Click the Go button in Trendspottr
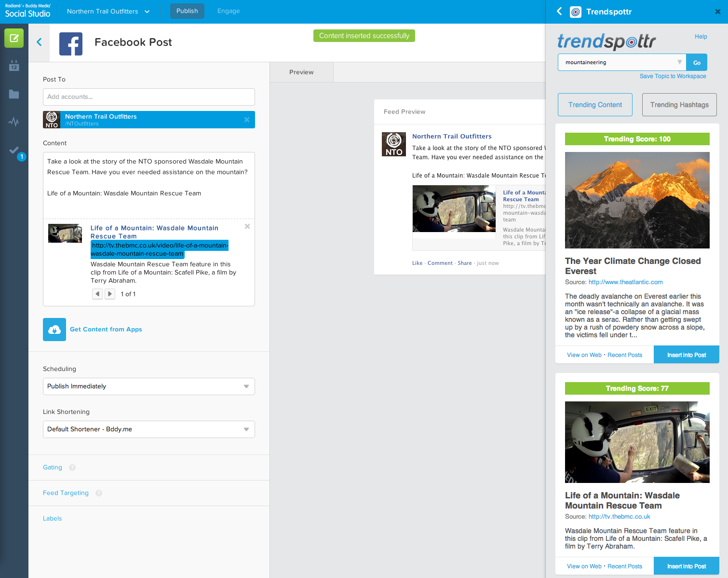Image resolution: width=728 pixels, height=578 pixels. tap(697, 62)
